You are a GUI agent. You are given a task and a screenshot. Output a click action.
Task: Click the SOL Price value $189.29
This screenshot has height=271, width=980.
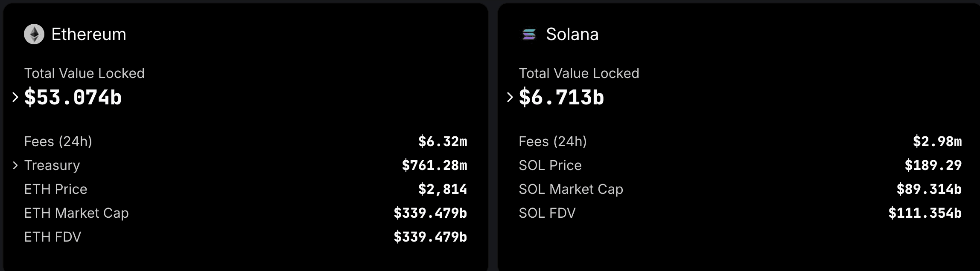(933, 165)
